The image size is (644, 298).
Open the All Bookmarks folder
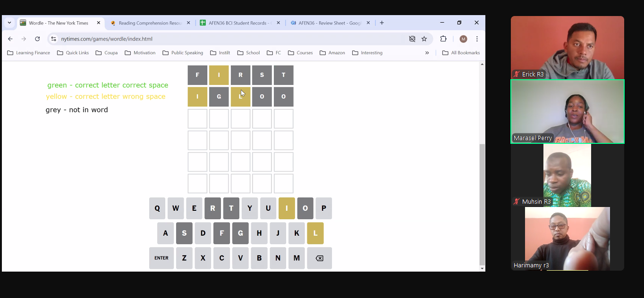pyautogui.click(x=461, y=53)
